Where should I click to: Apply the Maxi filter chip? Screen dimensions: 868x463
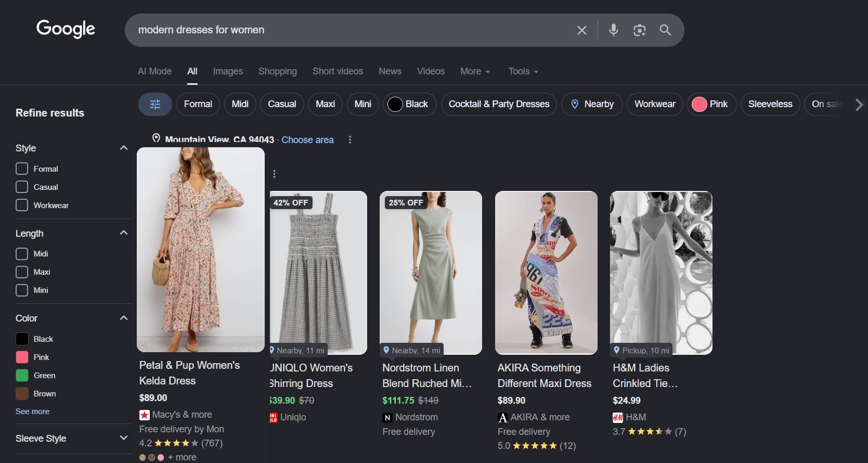click(x=325, y=104)
